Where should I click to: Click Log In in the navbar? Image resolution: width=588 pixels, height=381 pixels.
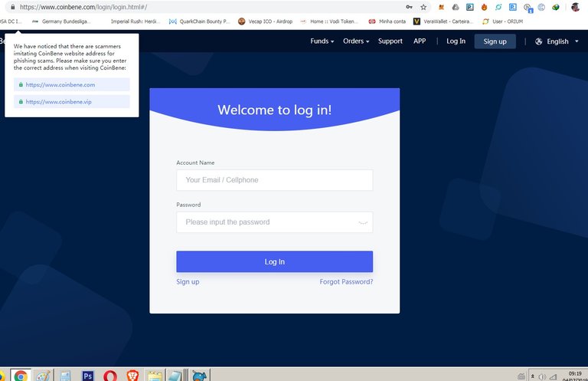coord(456,41)
